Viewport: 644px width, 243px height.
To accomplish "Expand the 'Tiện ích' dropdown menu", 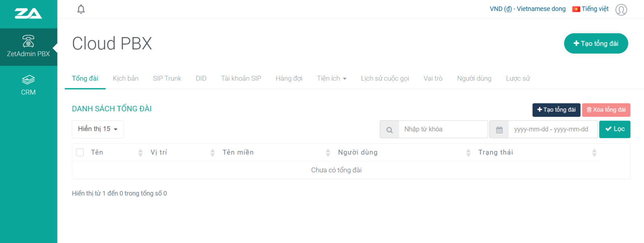I will point(331,79).
